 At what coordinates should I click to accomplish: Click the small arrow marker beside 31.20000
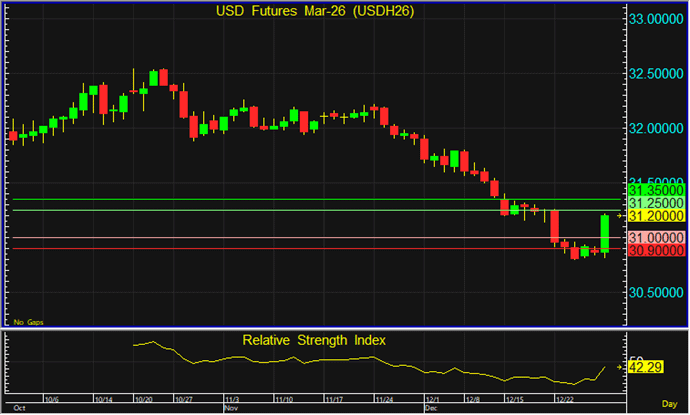click(621, 215)
